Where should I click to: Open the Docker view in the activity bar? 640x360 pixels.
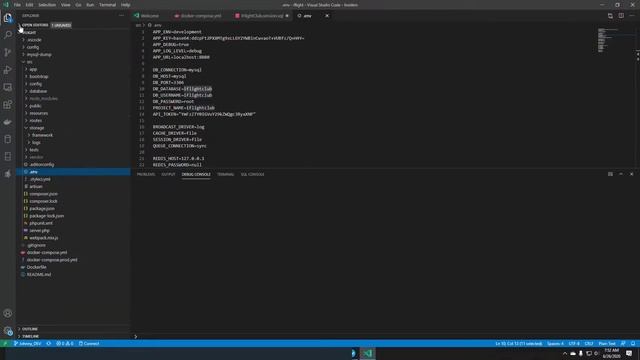click(x=8, y=122)
